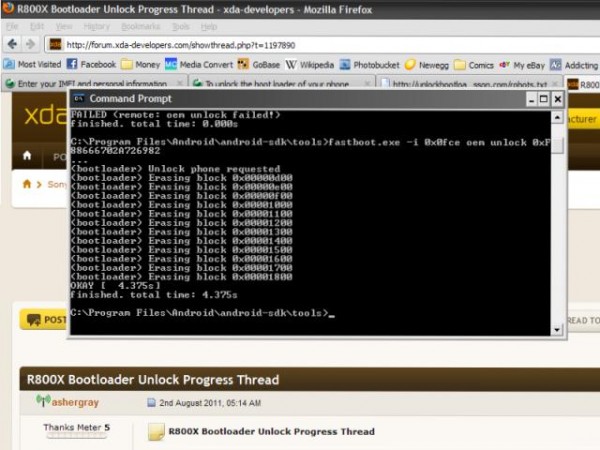Click the Command Prompt system menu icon

(x=79, y=98)
